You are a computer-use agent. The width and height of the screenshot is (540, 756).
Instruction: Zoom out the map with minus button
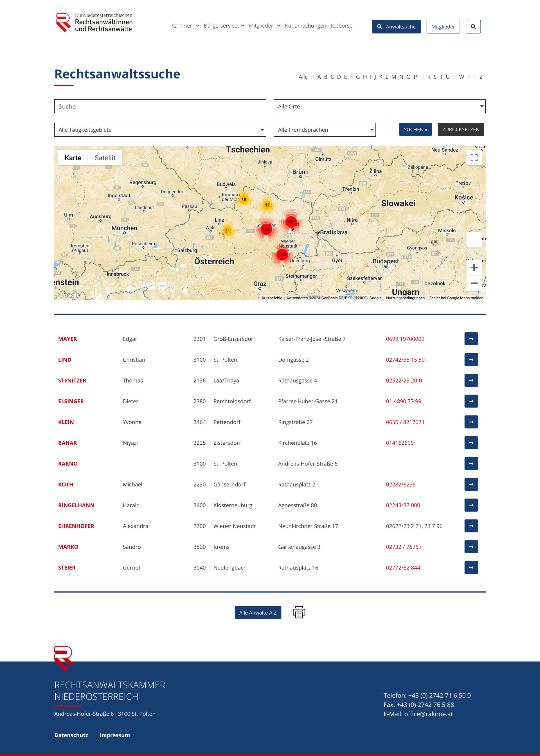point(474,283)
